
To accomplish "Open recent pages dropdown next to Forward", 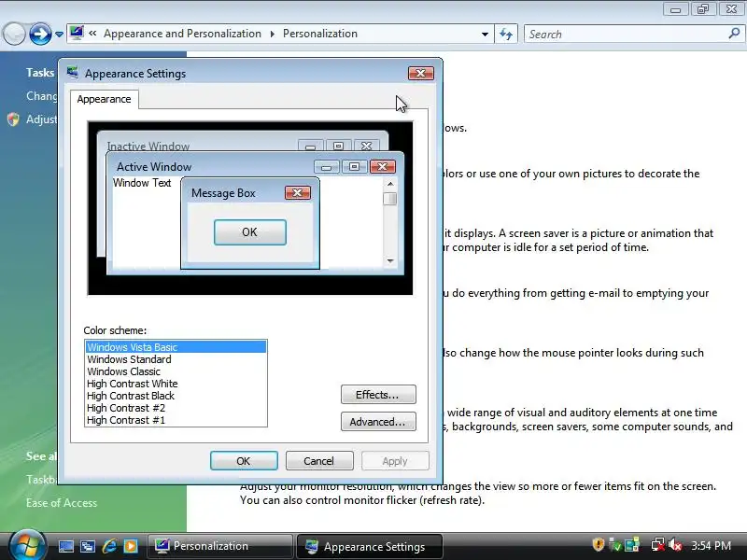I will tap(59, 35).
